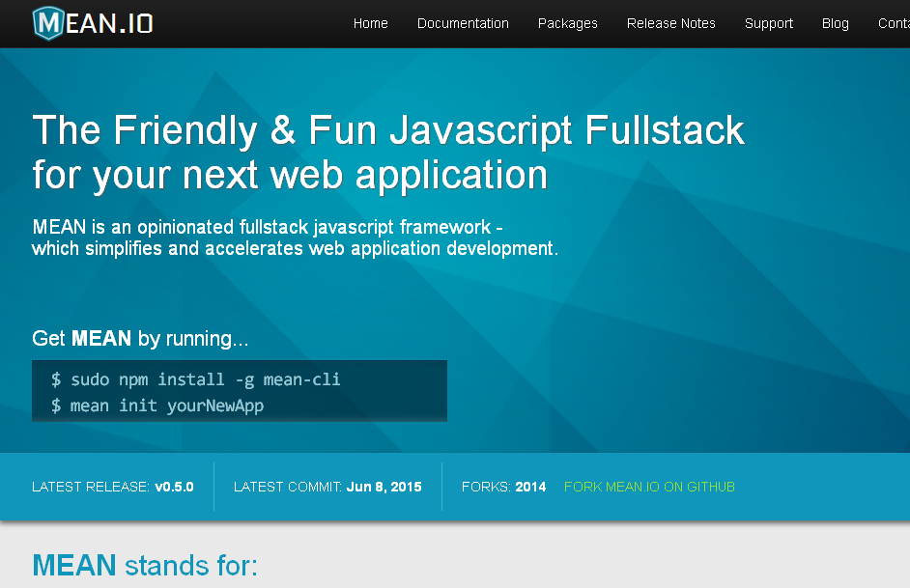Open the Support page
The width and height of the screenshot is (910, 588).
tap(768, 23)
